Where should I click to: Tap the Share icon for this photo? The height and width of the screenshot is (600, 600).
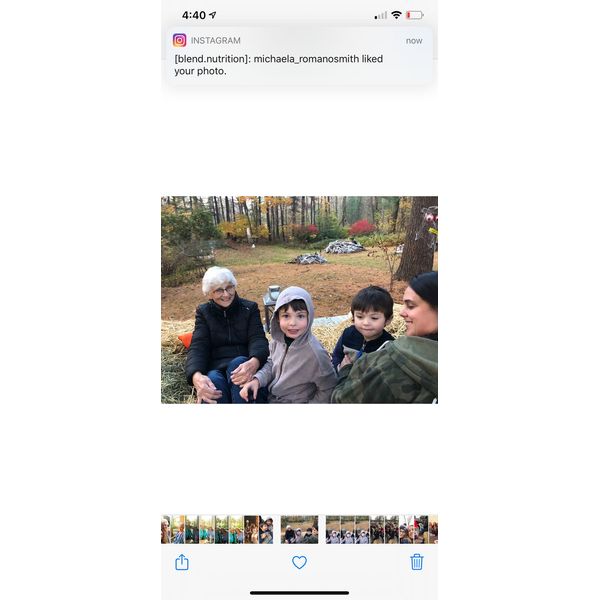(x=182, y=562)
